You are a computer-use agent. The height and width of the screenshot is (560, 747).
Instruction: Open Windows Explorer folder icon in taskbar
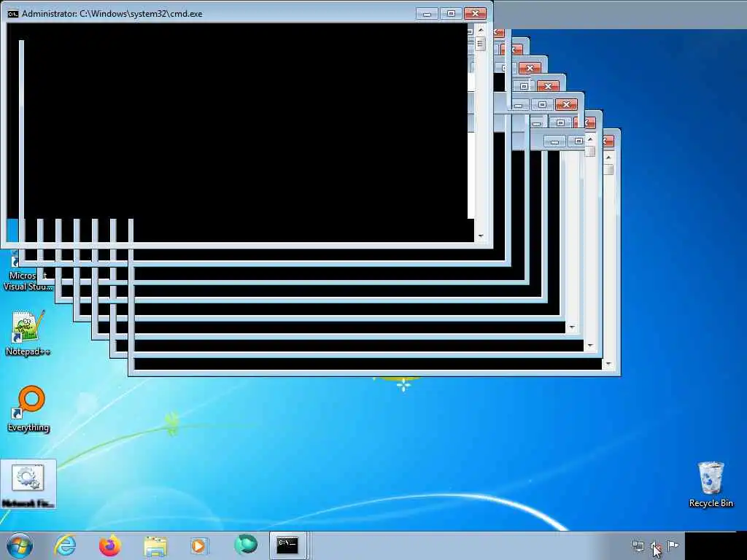tap(155, 546)
